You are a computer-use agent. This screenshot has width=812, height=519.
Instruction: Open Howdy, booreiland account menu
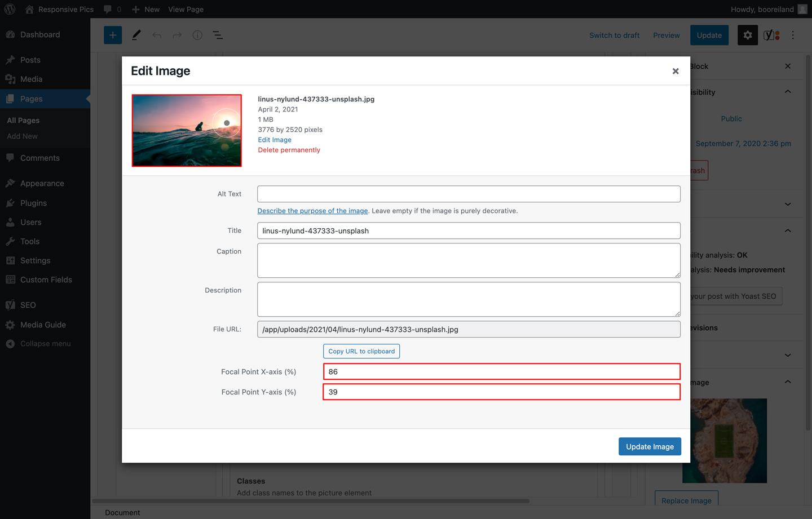769,9
